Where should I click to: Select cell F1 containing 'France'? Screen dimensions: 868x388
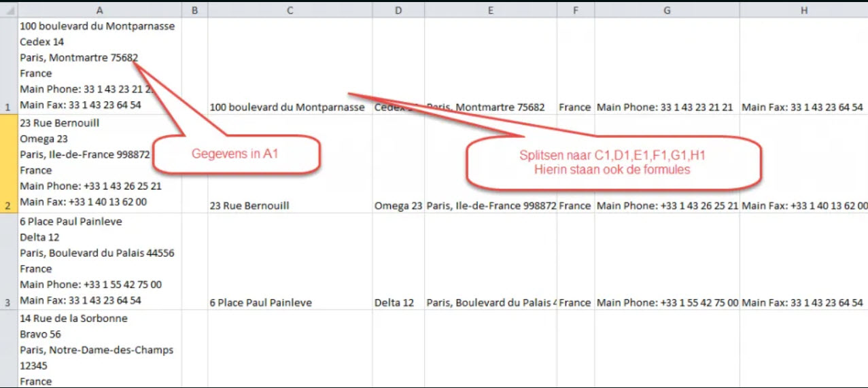pos(575,67)
